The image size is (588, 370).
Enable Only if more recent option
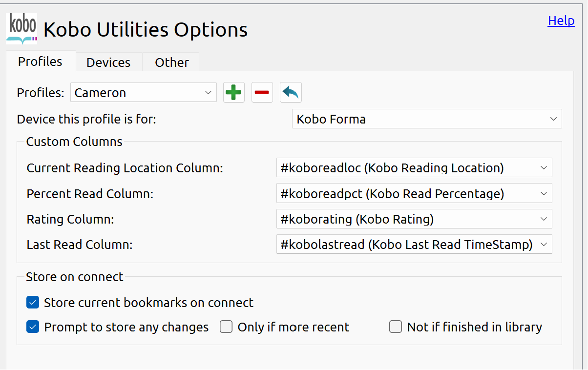pos(226,327)
